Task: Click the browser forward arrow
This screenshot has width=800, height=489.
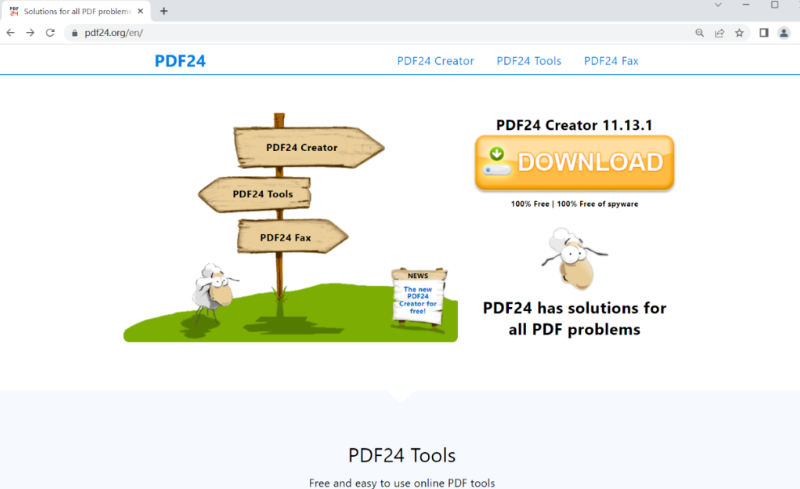Action: pyautogui.click(x=30, y=33)
